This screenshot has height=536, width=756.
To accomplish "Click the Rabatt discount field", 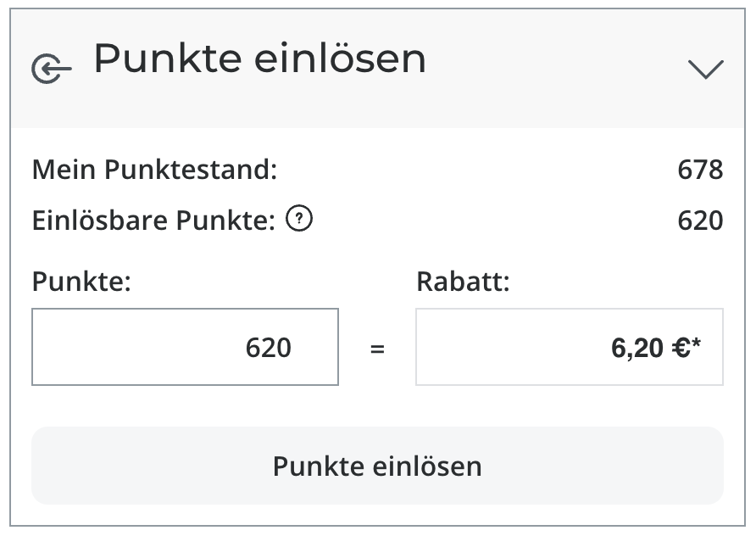I will [569, 347].
